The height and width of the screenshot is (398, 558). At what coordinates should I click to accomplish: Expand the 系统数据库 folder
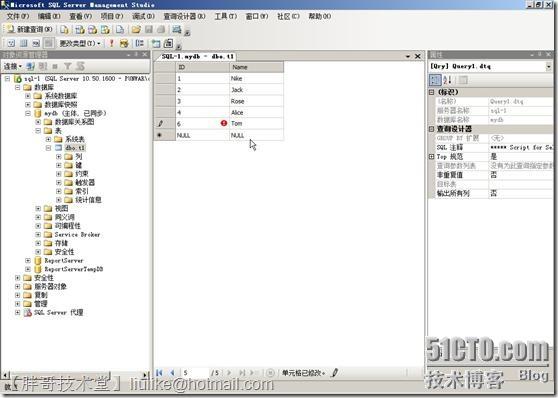(x=28, y=96)
